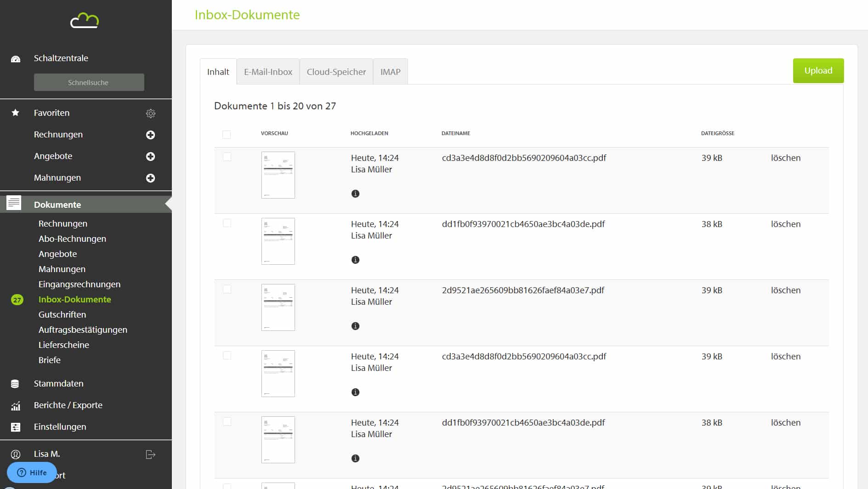The image size is (868, 489).
Task: Click the Lisa M. user icon
Action: click(x=16, y=455)
